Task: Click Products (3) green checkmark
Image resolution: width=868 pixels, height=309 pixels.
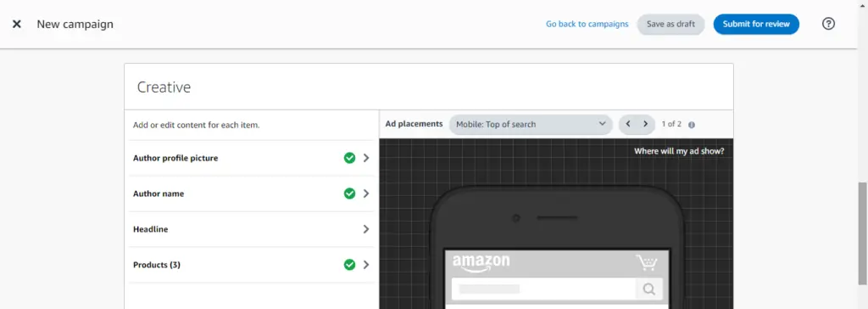Action: tap(349, 265)
